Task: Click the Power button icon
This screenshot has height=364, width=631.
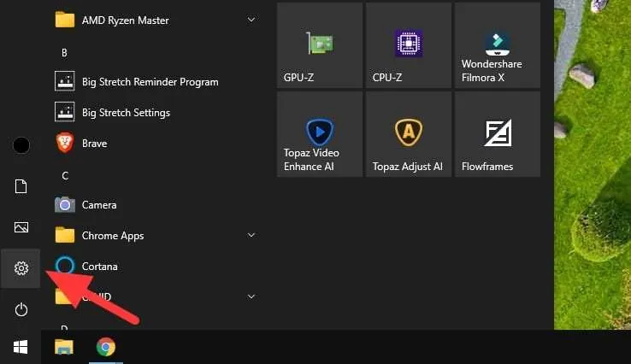Action: (x=21, y=309)
